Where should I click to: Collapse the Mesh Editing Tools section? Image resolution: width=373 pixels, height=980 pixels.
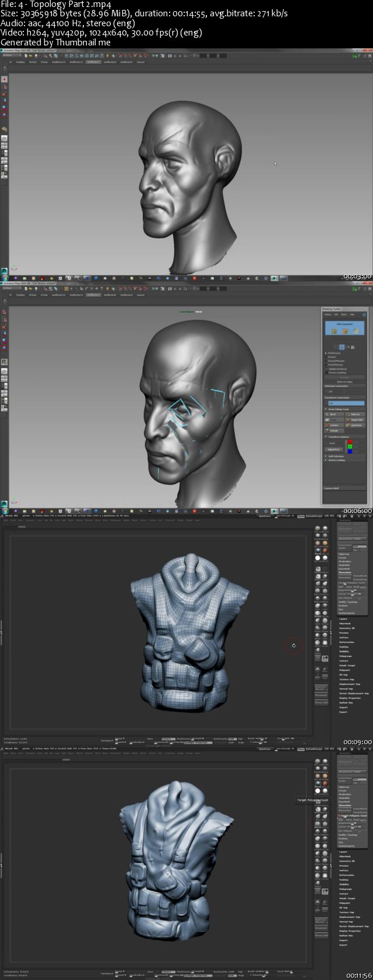click(x=344, y=409)
